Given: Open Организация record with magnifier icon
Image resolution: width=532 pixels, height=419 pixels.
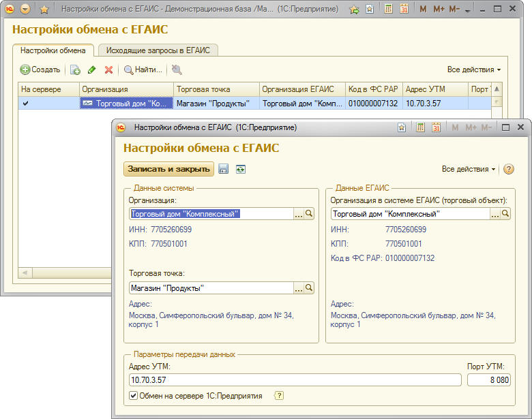Looking at the screenshot, I should click(x=309, y=213).
